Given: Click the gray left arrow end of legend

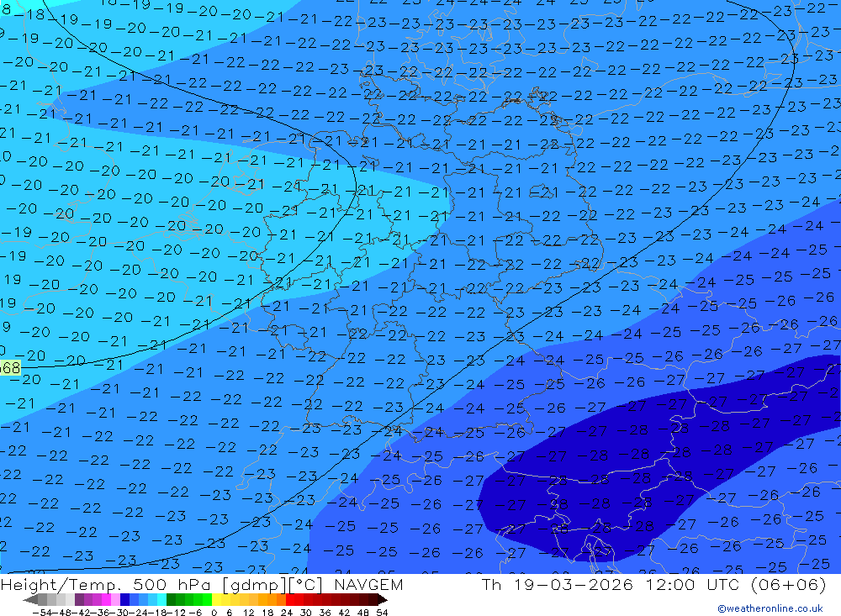Looking at the screenshot, I should [x=30, y=599].
